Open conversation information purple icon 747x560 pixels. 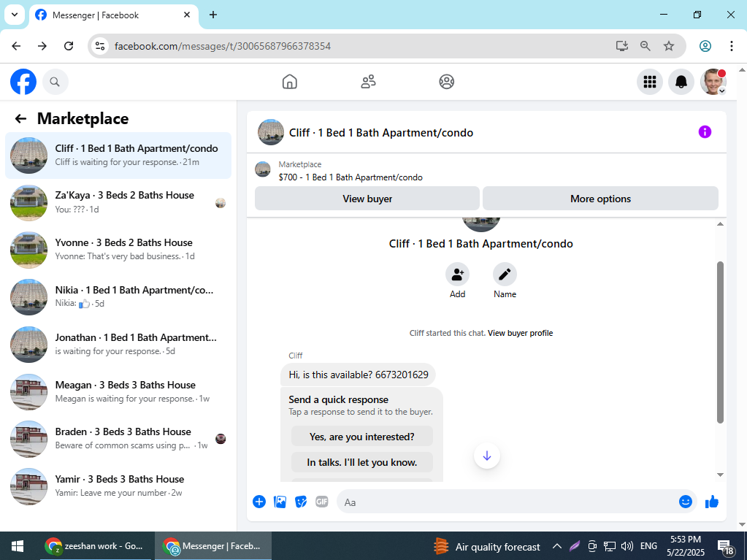705,132
